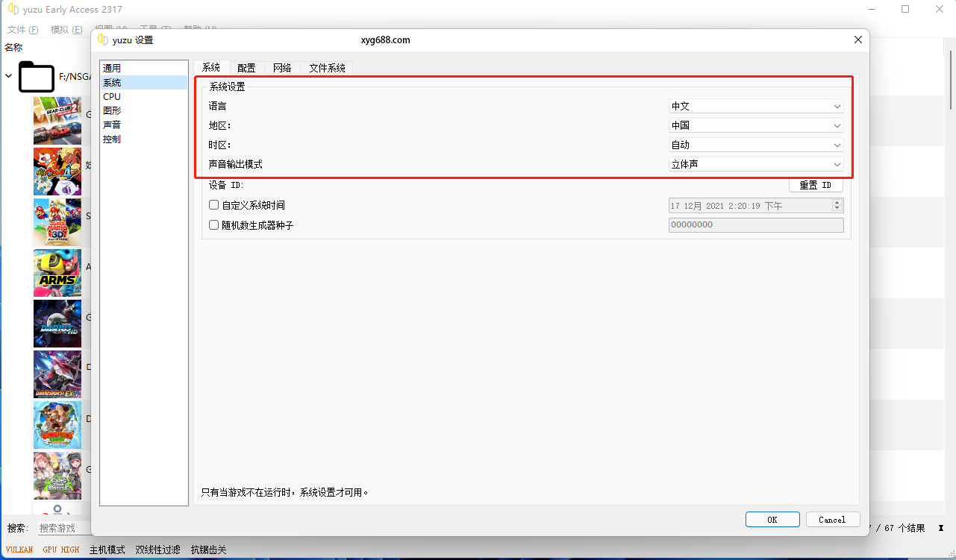Collapse the F:/NSG game folder

point(9,76)
